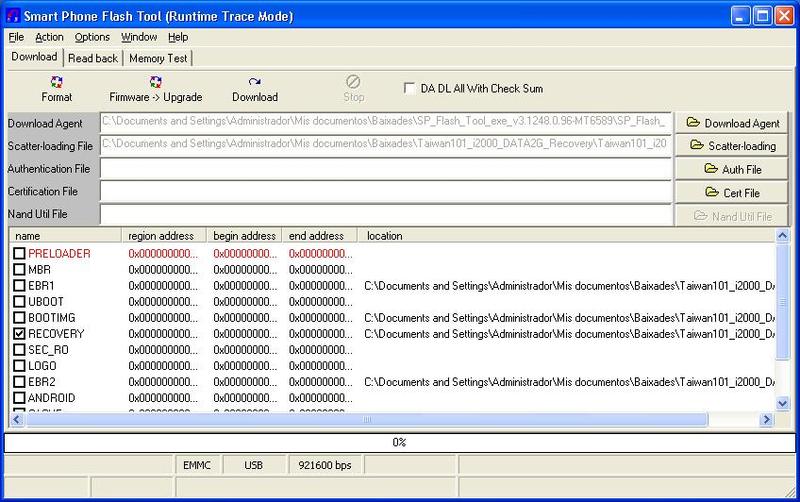Click the region address column header
The height and width of the screenshot is (502, 800).
pyautogui.click(x=163, y=236)
